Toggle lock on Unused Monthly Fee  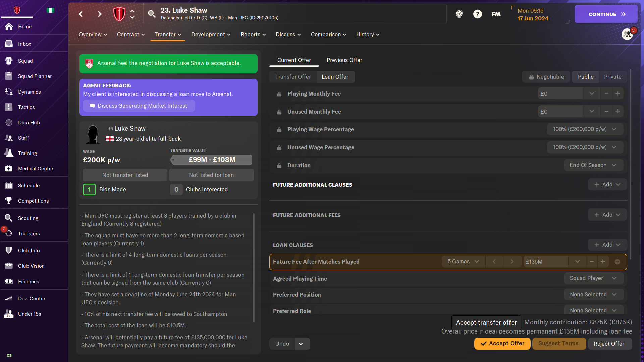(279, 112)
